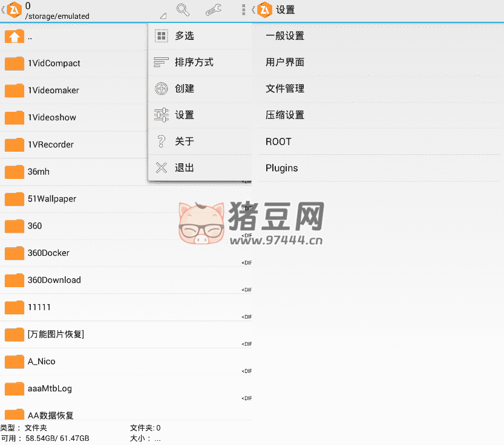Open ROOT settings section

[378, 141]
